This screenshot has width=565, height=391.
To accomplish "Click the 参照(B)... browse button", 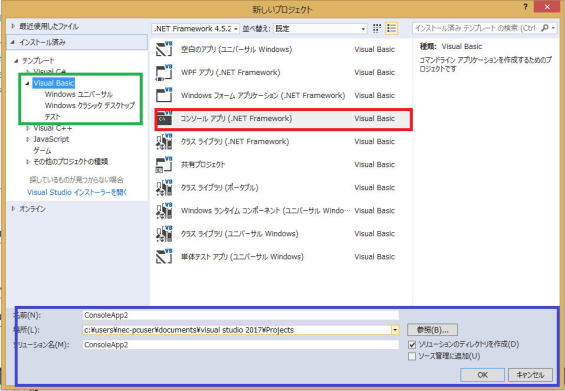I will click(432, 330).
